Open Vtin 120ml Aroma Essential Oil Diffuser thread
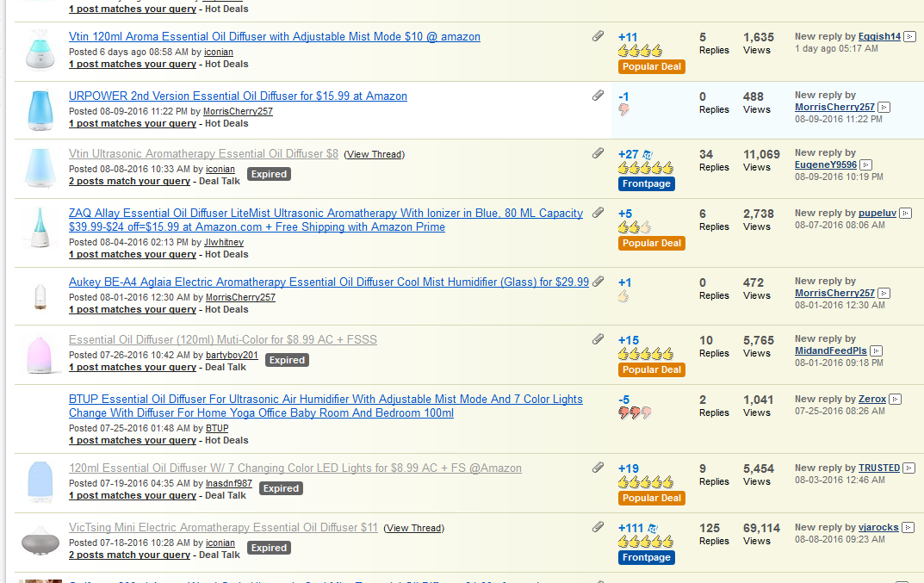This screenshot has width=924, height=583. pos(275,36)
